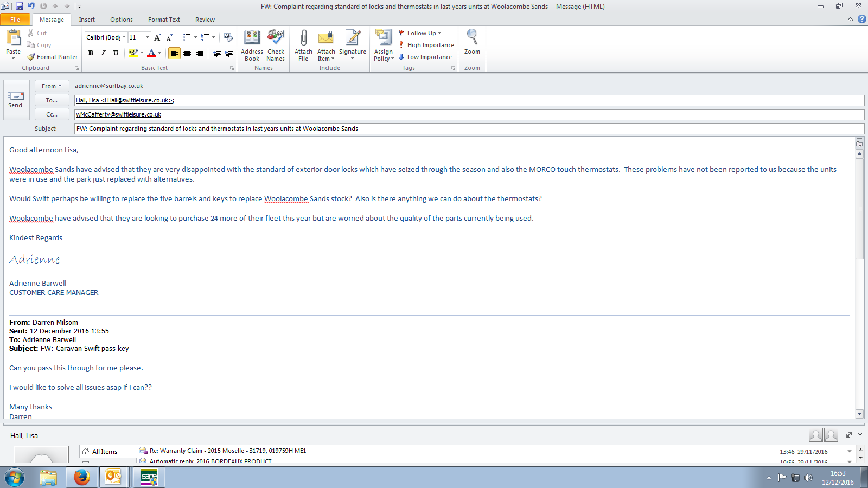Expand the font size dropdown
Viewport: 868px width, 488px height.
point(147,37)
